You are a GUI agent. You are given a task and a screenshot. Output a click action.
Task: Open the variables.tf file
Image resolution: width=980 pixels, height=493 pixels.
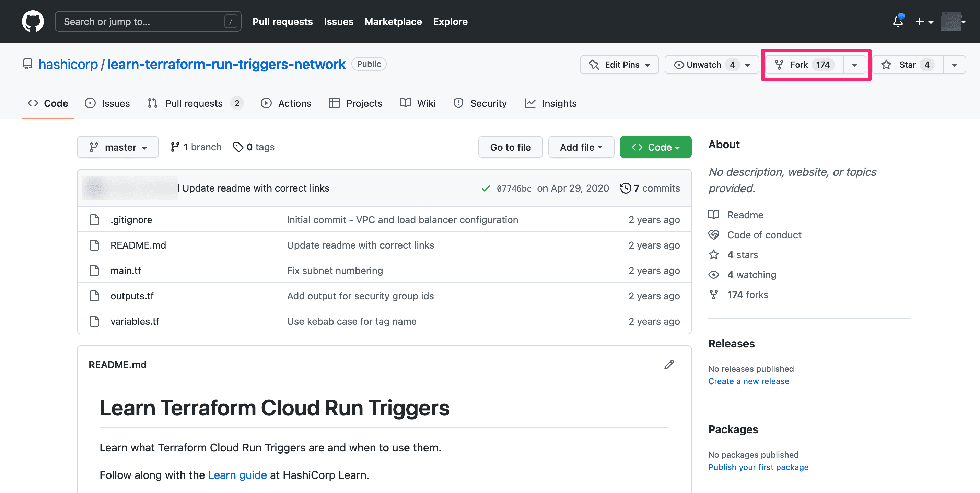point(135,321)
